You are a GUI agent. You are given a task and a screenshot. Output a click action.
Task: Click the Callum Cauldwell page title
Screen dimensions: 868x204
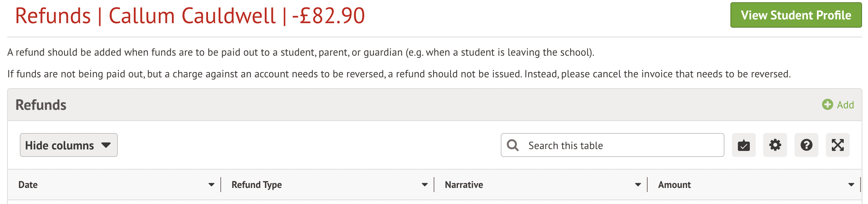coord(192,16)
